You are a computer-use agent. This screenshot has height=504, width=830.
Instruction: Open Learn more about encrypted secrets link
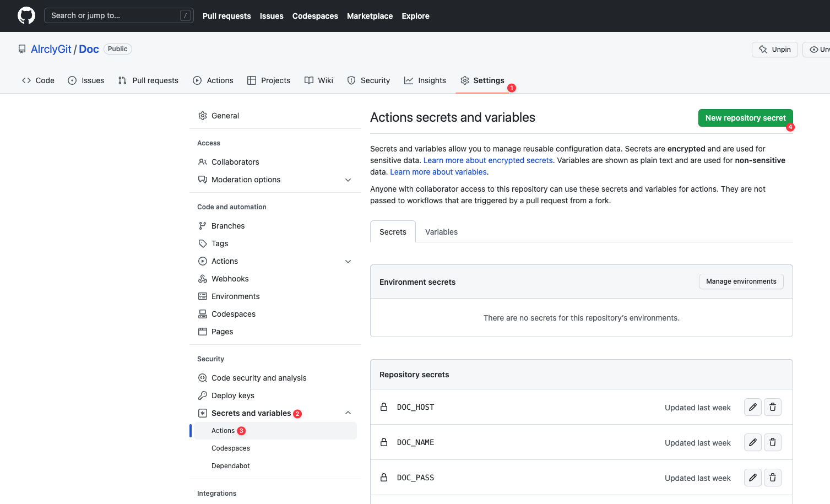pos(488,160)
